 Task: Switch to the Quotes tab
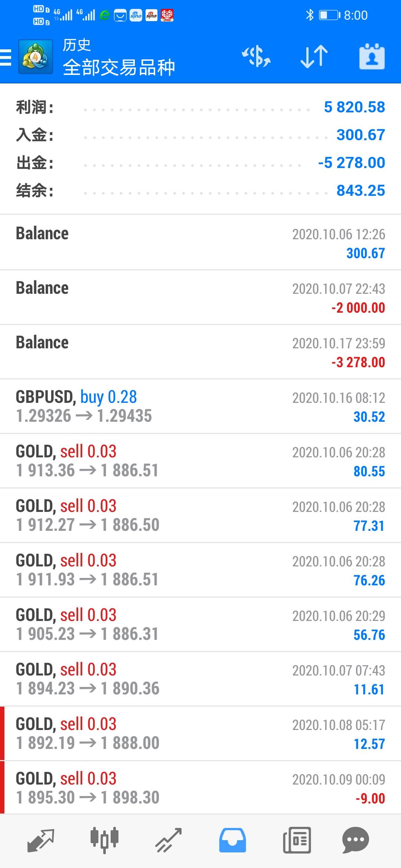[41, 840]
